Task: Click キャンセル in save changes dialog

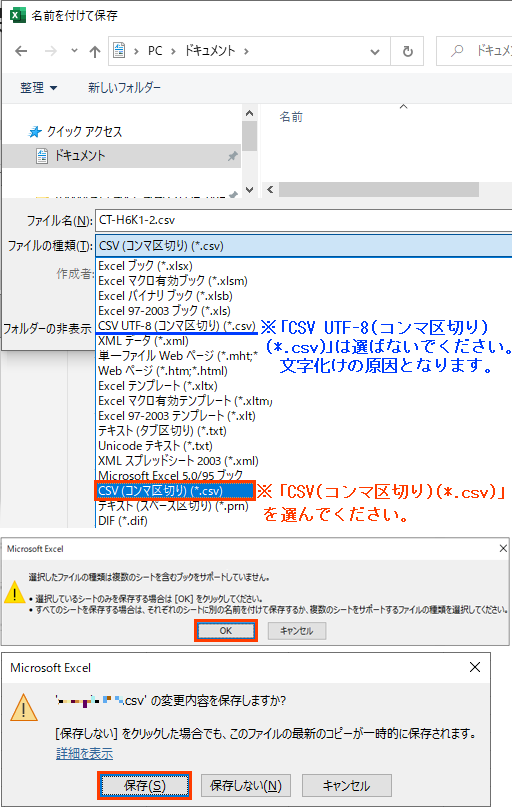Action: coord(347,786)
